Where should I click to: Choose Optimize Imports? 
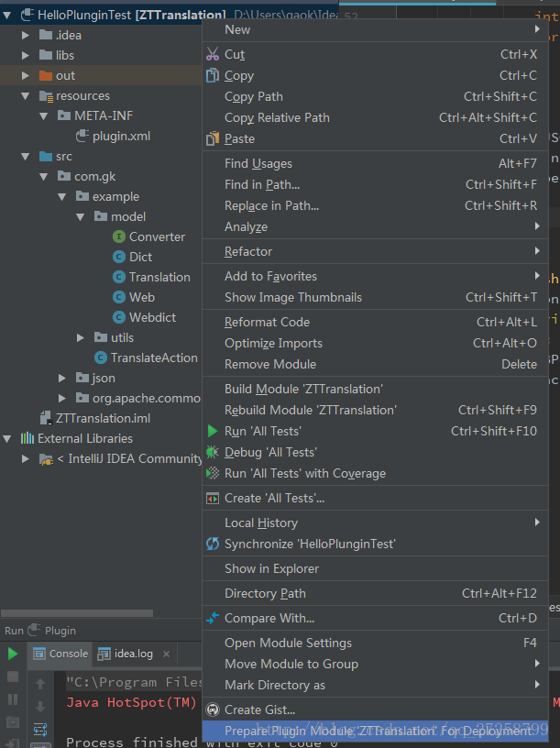point(376,343)
